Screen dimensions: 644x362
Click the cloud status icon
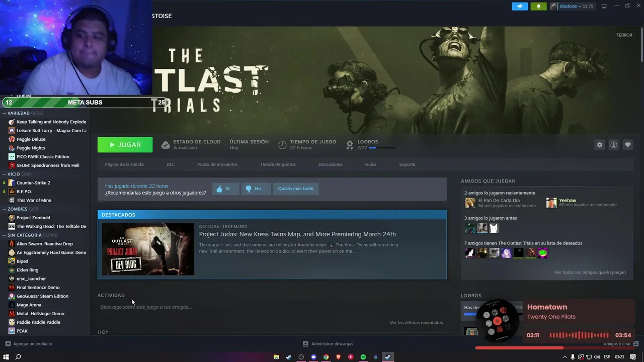pyautogui.click(x=166, y=145)
